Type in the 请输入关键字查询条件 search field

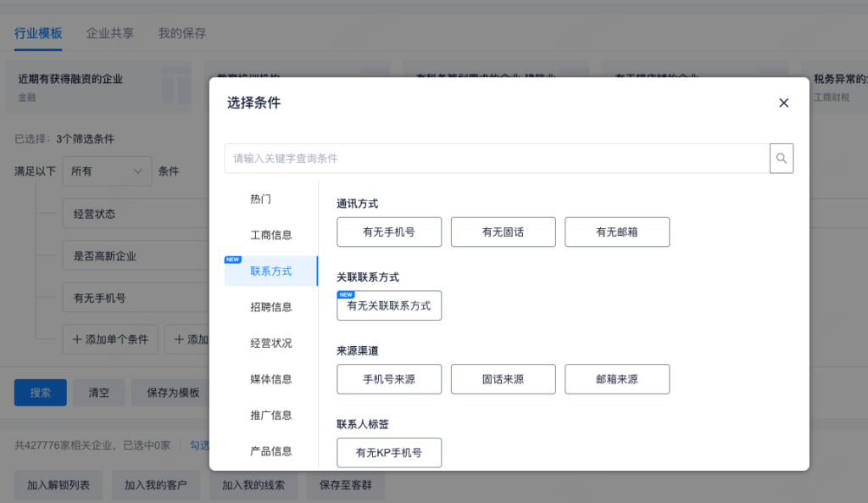497,159
